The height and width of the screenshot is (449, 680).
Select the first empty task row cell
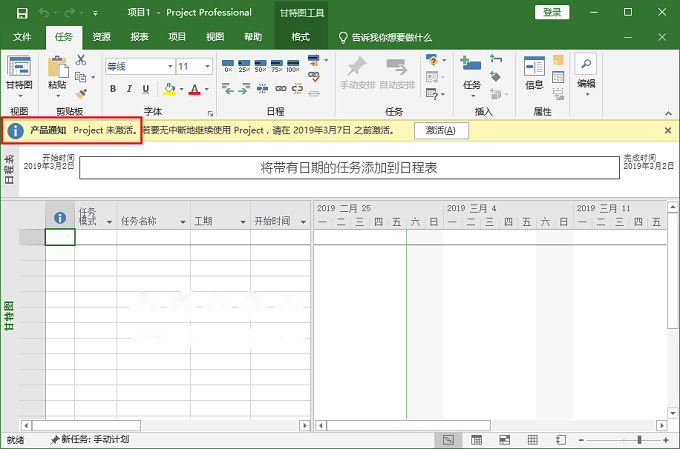coord(60,237)
